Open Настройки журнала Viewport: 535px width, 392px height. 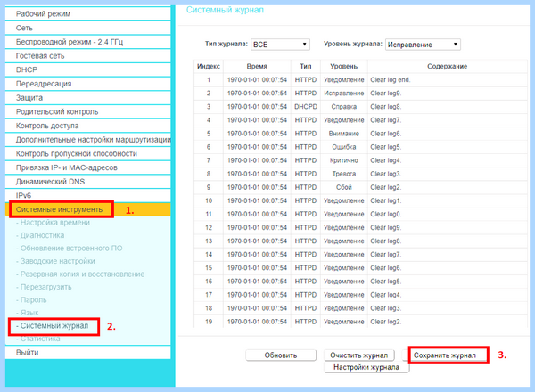pyautogui.click(x=366, y=367)
